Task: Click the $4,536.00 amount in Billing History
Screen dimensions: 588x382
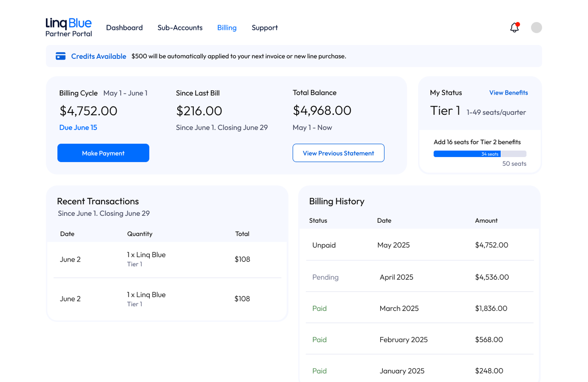Action: [492, 277]
